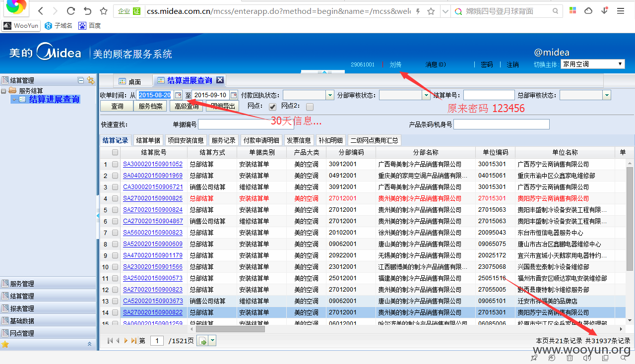Viewport: 635px width, 364px height.
Task: Open the 切换主体 家用空调 dropdown
Action: tap(592, 64)
